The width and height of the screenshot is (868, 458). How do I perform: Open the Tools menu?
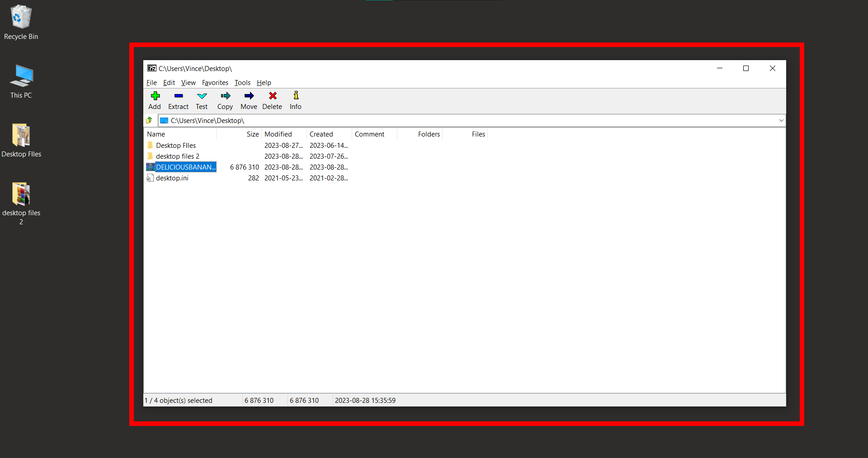(242, 83)
